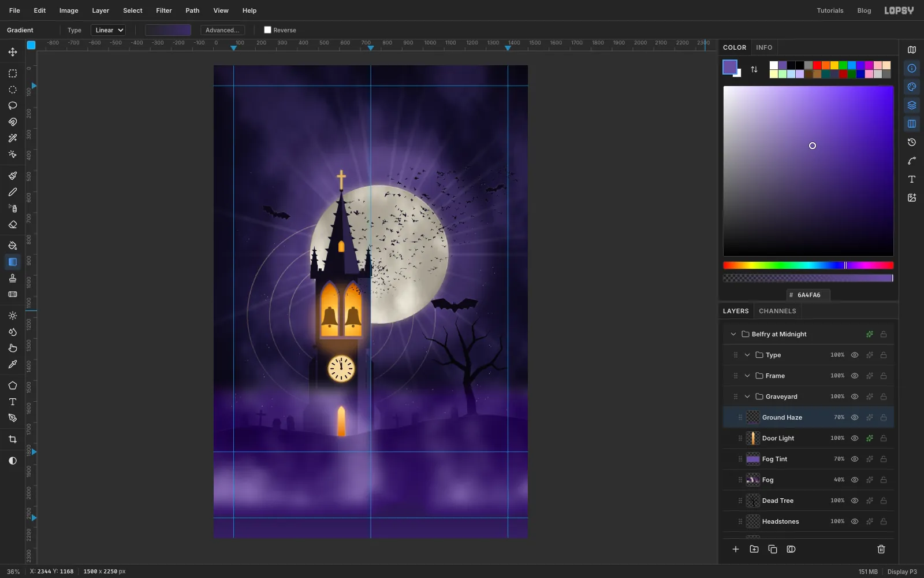
Task: Open the Tutorials link
Action: click(x=829, y=10)
